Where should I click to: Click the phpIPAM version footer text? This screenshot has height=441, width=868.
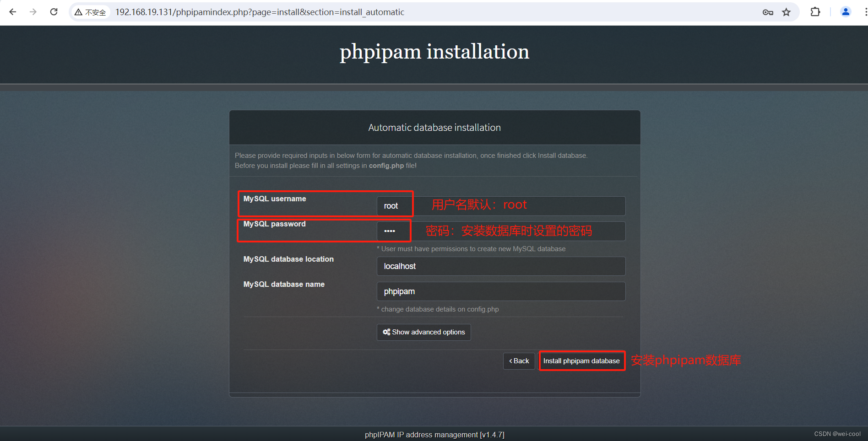(x=434, y=435)
